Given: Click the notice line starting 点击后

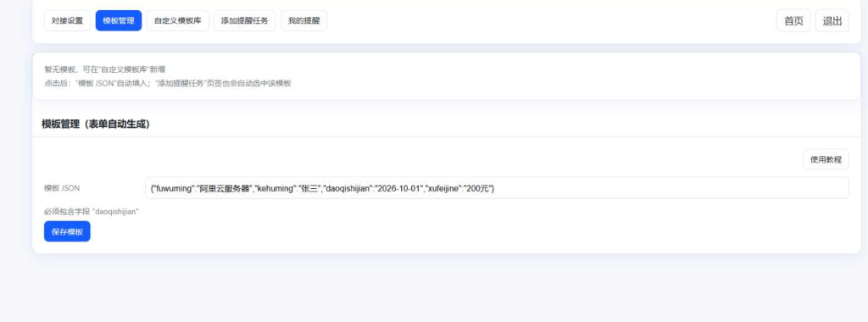Looking at the screenshot, I should click(168, 84).
